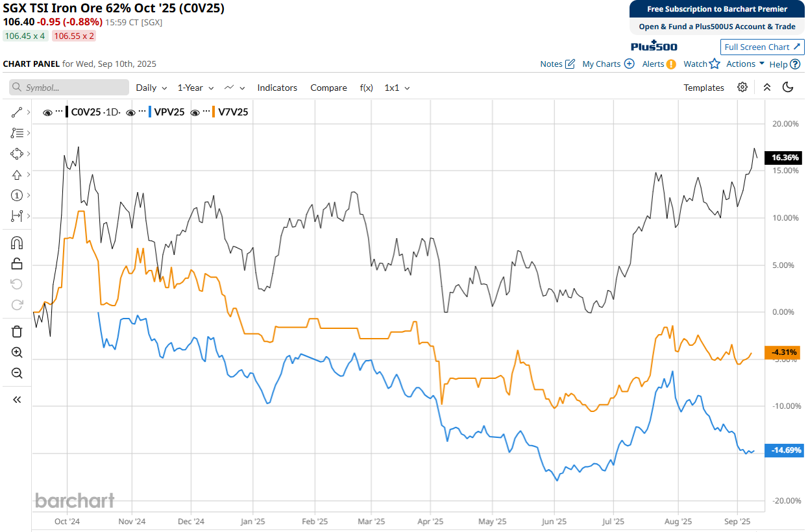Click the trash icon to delete drawings
Image resolution: width=808 pixels, height=532 pixels.
[17, 332]
